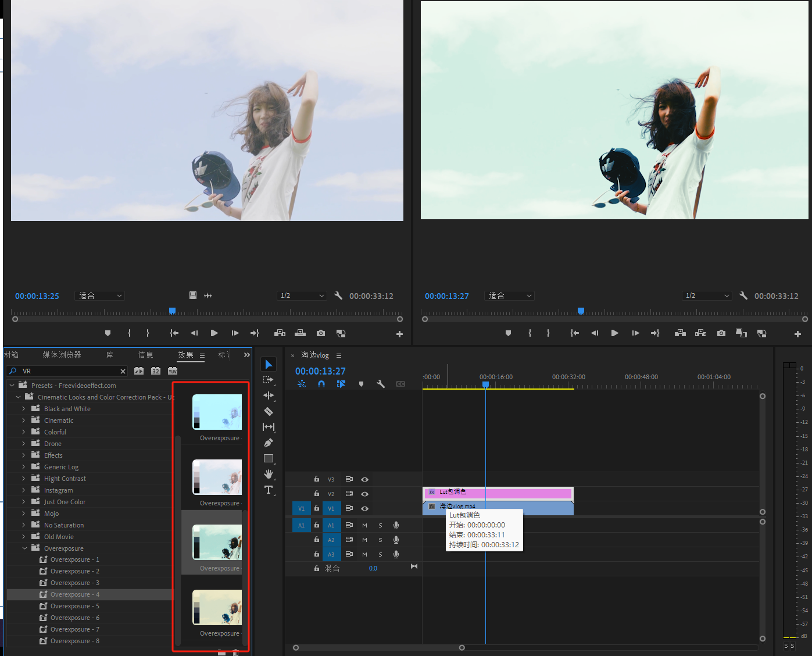
Task: Open the 效果 panel menu
Action: 202,355
